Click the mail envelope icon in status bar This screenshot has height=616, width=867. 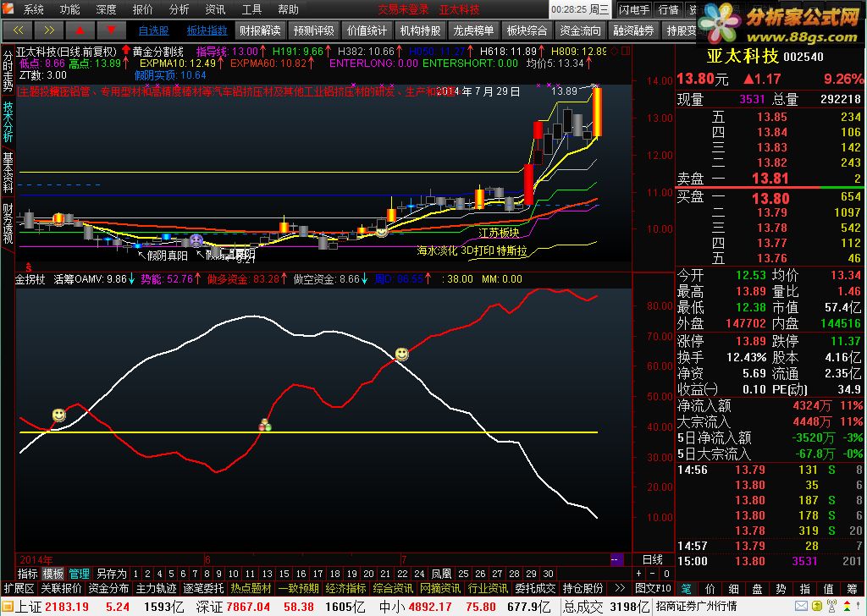tap(801, 607)
